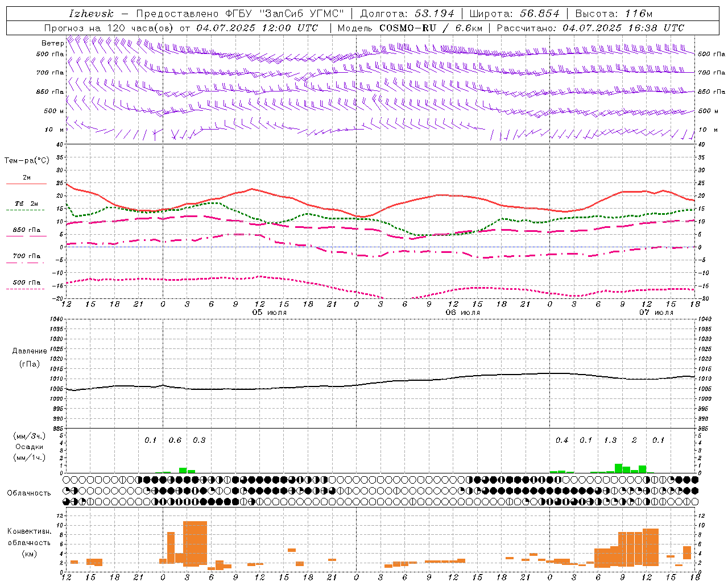Click the '2м' temperature legend label
This screenshot has width=728, height=582.
coord(27,177)
